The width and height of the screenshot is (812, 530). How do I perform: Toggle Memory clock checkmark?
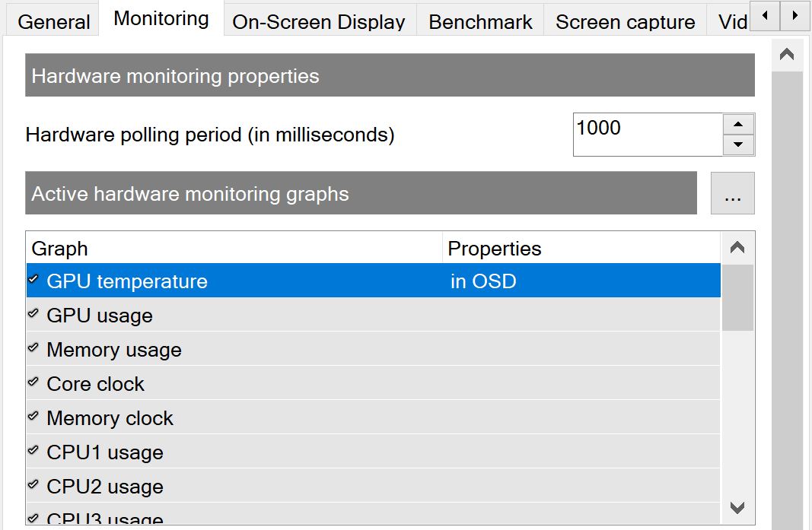point(33,417)
